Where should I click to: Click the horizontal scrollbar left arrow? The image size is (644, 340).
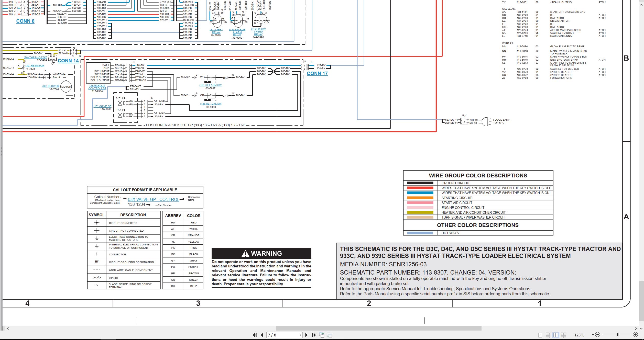tap(8, 328)
